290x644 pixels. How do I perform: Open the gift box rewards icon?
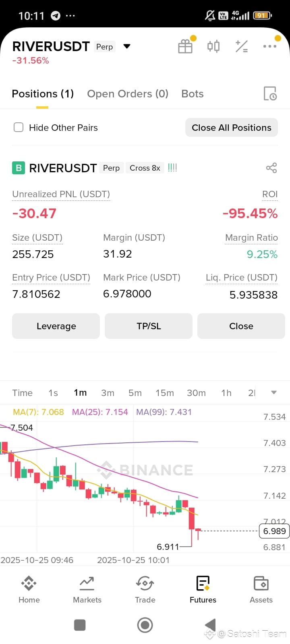[185, 46]
